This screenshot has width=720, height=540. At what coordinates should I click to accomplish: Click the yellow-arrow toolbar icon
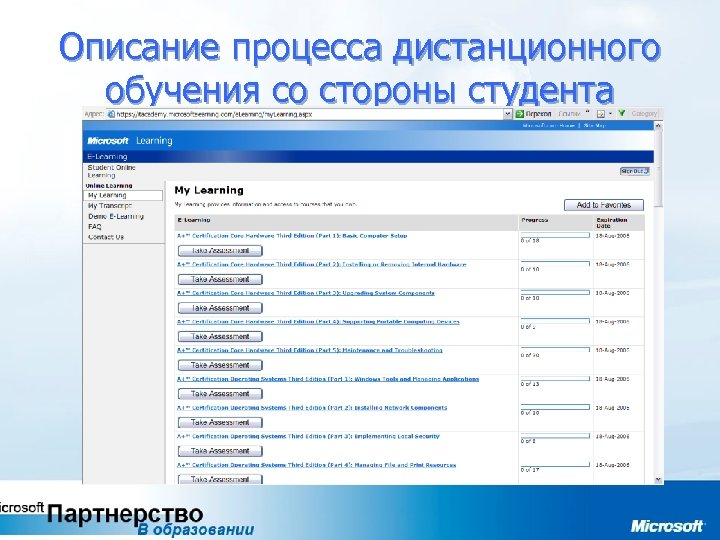(x=601, y=113)
